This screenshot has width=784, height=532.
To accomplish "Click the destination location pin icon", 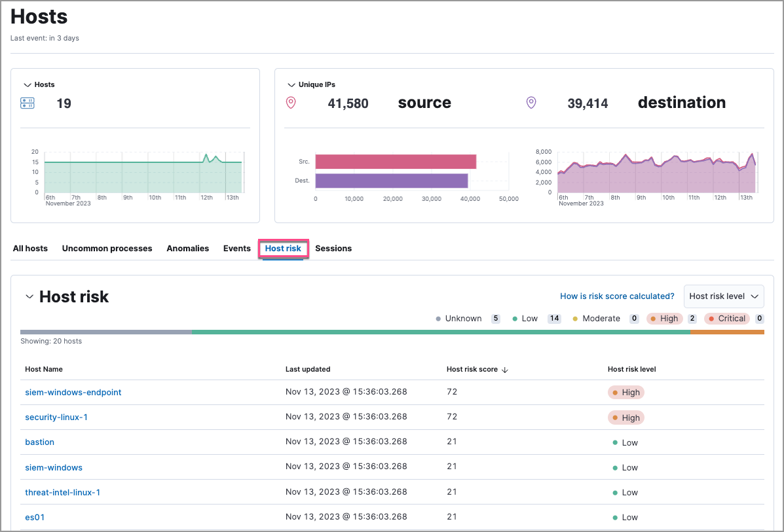I will (x=531, y=102).
